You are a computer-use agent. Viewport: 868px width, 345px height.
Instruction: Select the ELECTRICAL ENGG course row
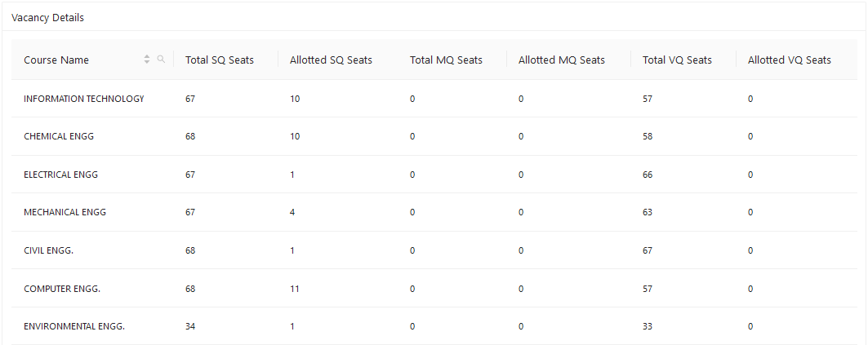pyautogui.click(x=434, y=175)
